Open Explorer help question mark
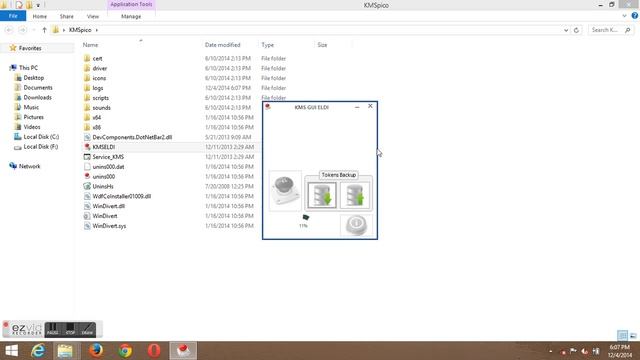The height and width of the screenshot is (360, 640). 635,16
